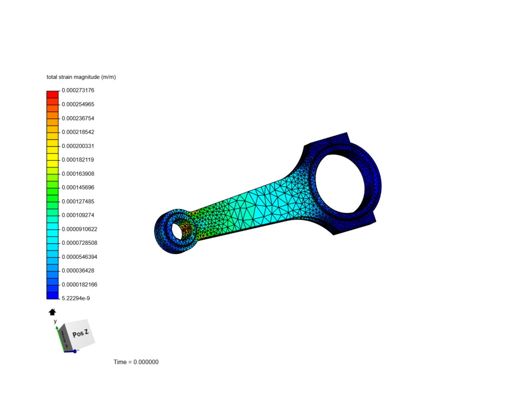Click the legend value 0.000036428

78,270
